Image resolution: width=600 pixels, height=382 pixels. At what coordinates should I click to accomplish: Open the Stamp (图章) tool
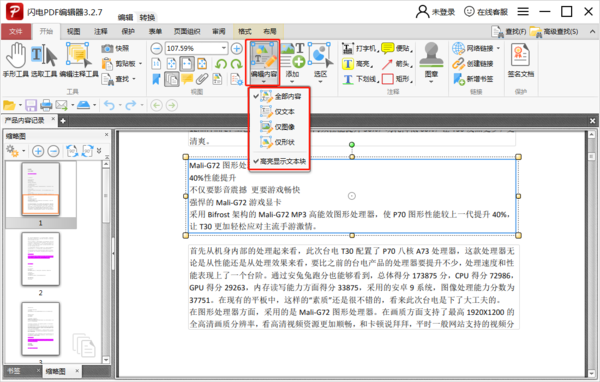pyautogui.click(x=431, y=61)
